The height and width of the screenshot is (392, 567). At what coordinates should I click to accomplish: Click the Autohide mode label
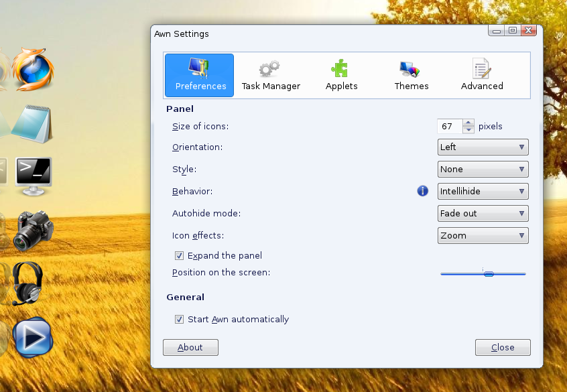coord(206,213)
